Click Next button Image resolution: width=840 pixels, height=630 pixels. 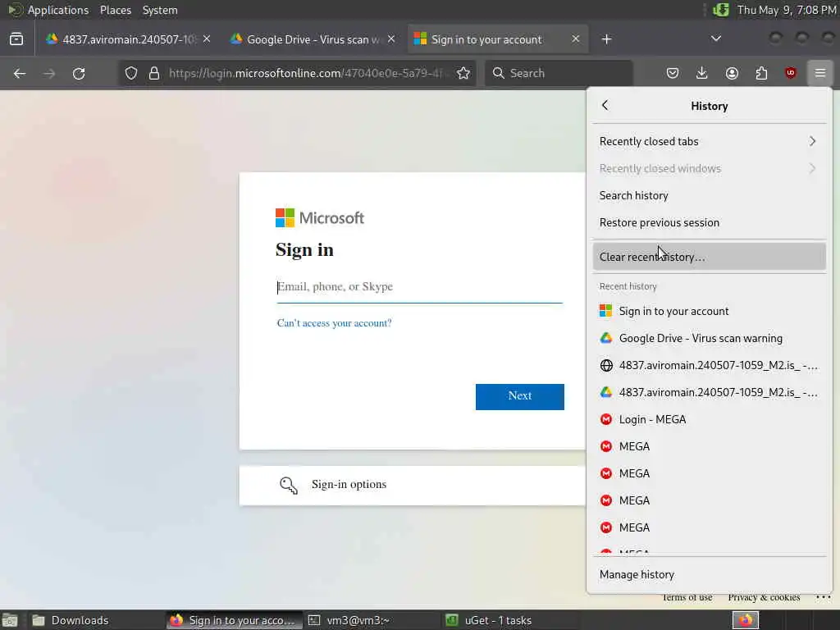coord(519,396)
